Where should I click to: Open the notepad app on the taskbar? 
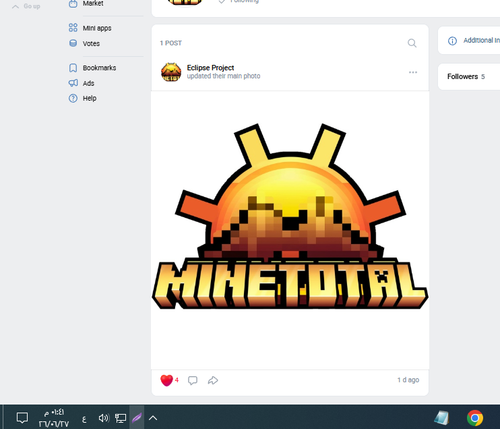point(442,418)
